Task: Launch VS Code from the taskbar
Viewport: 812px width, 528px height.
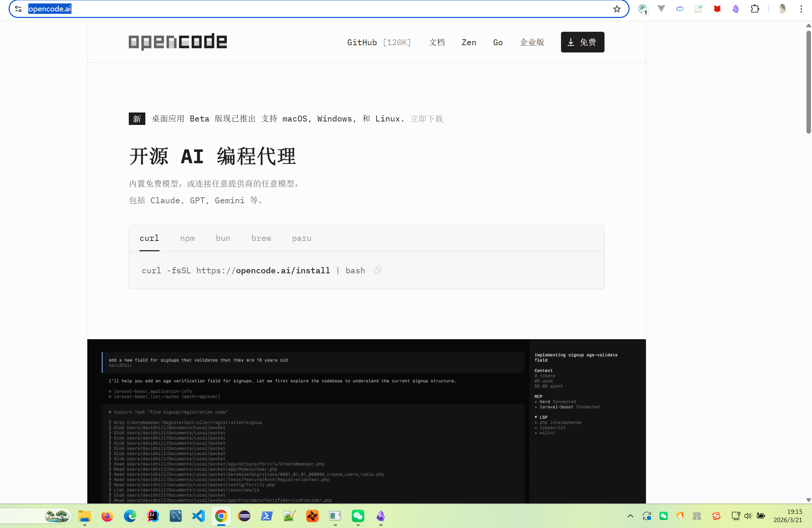Action: 198,516
